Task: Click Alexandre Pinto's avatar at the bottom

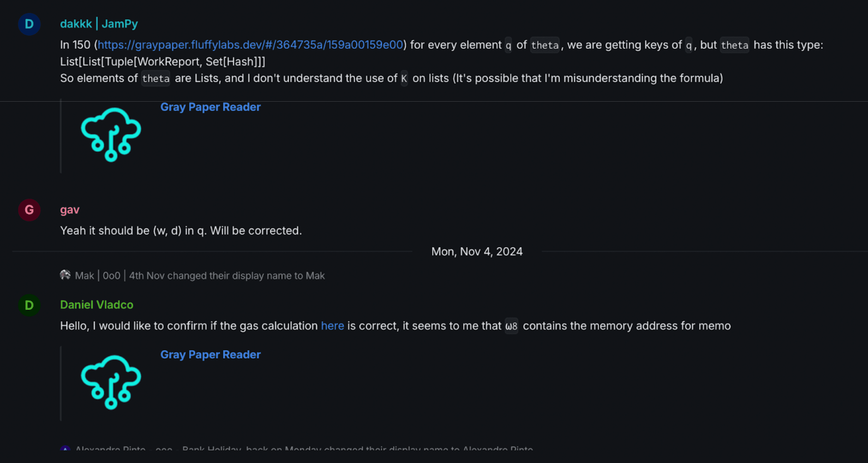Action: (x=65, y=449)
